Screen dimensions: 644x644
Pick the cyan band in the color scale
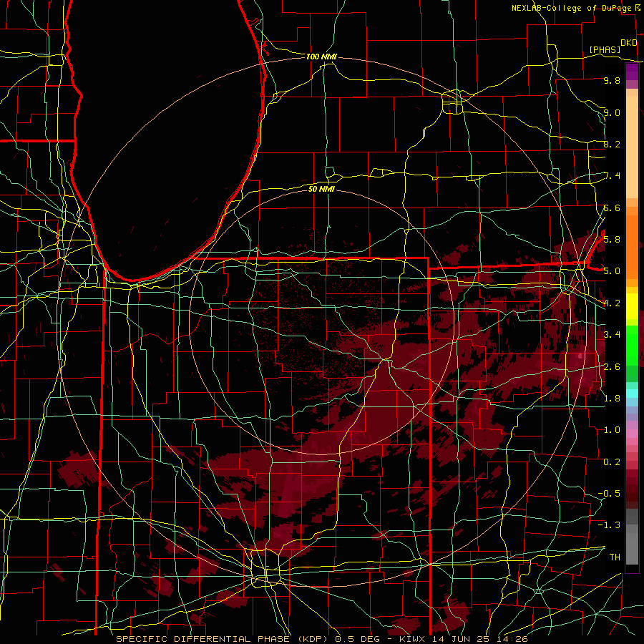point(632,393)
